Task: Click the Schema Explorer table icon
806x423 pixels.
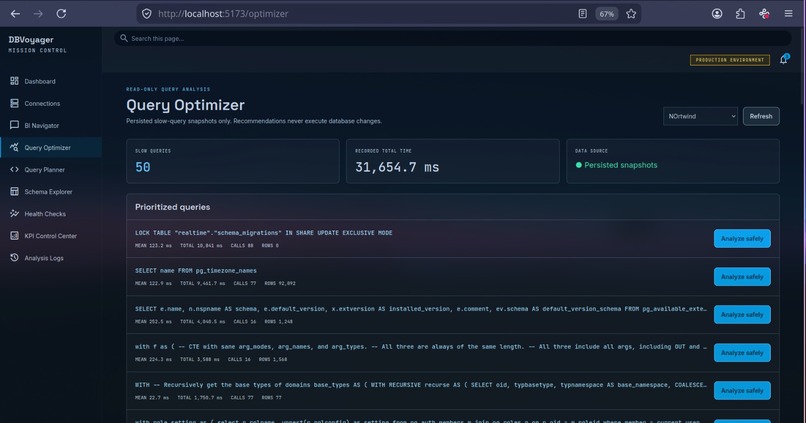Action: [14, 191]
